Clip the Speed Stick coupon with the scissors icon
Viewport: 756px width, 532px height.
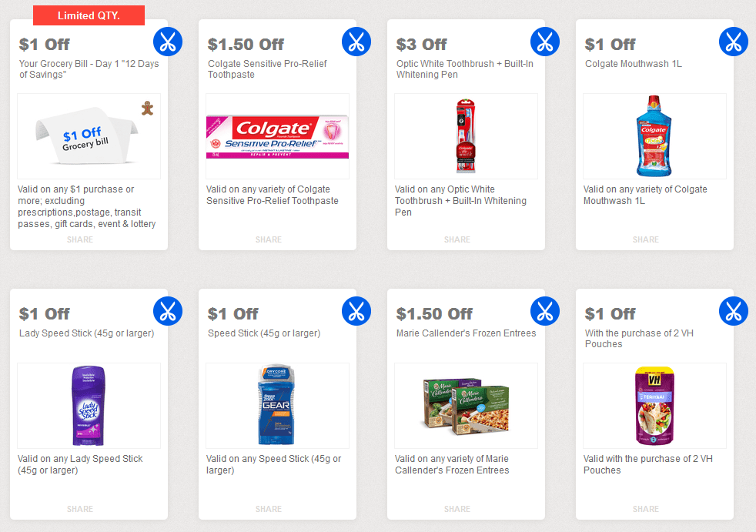pyautogui.click(x=356, y=311)
